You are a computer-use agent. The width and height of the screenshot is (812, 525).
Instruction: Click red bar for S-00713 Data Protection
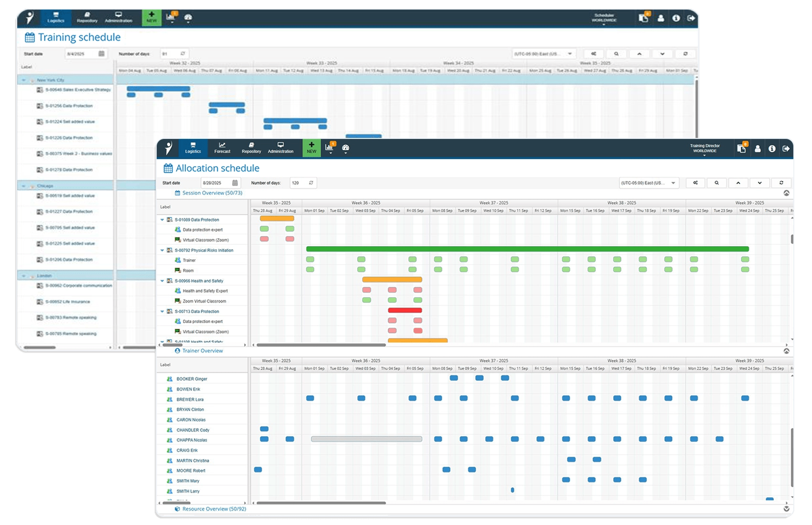coord(405,310)
